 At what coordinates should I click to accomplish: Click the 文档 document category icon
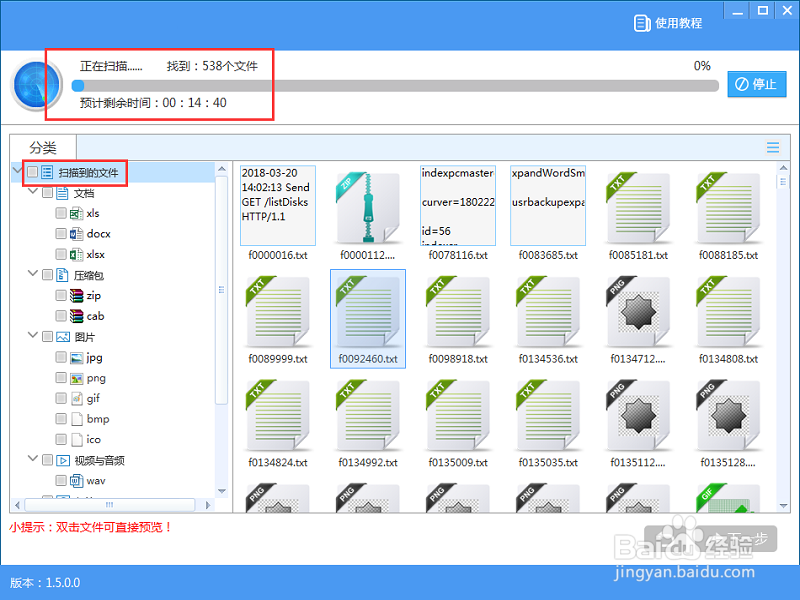pos(62,193)
